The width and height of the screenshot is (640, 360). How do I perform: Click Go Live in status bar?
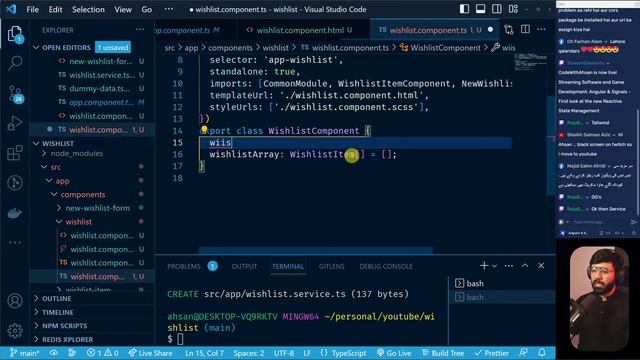point(393,353)
